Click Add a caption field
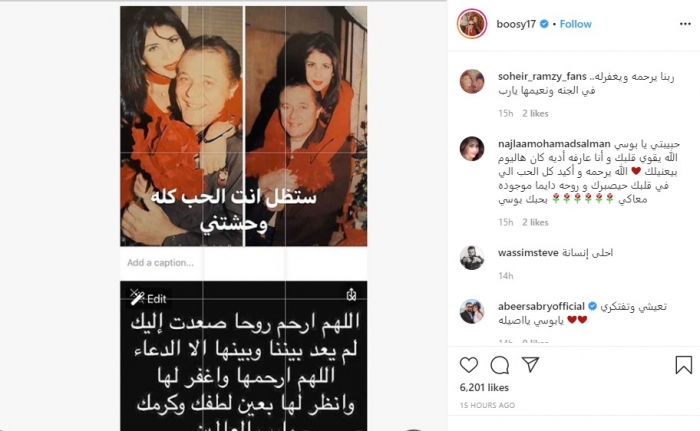Viewport: 700px width, 431px height. (244, 263)
